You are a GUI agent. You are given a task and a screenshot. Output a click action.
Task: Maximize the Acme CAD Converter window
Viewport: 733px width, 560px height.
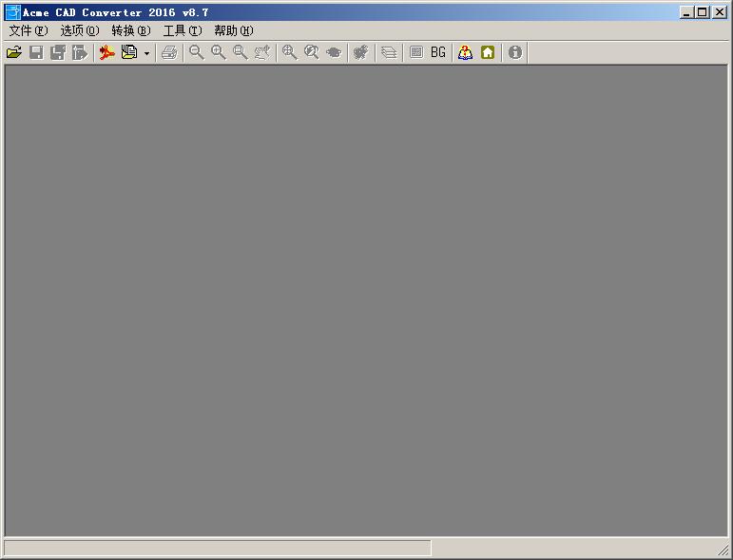coord(702,12)
